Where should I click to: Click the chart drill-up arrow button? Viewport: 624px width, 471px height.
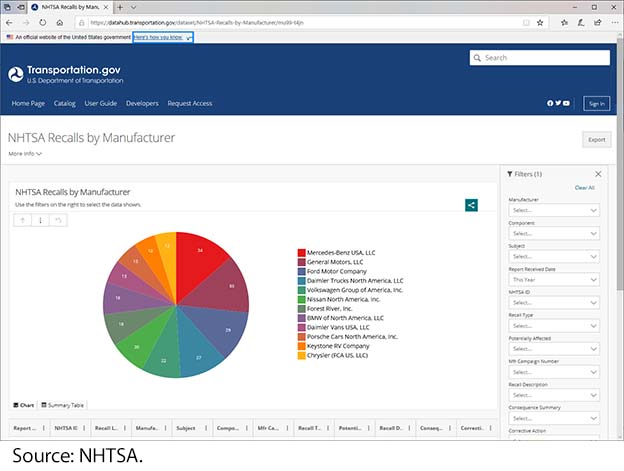(22, 220)
